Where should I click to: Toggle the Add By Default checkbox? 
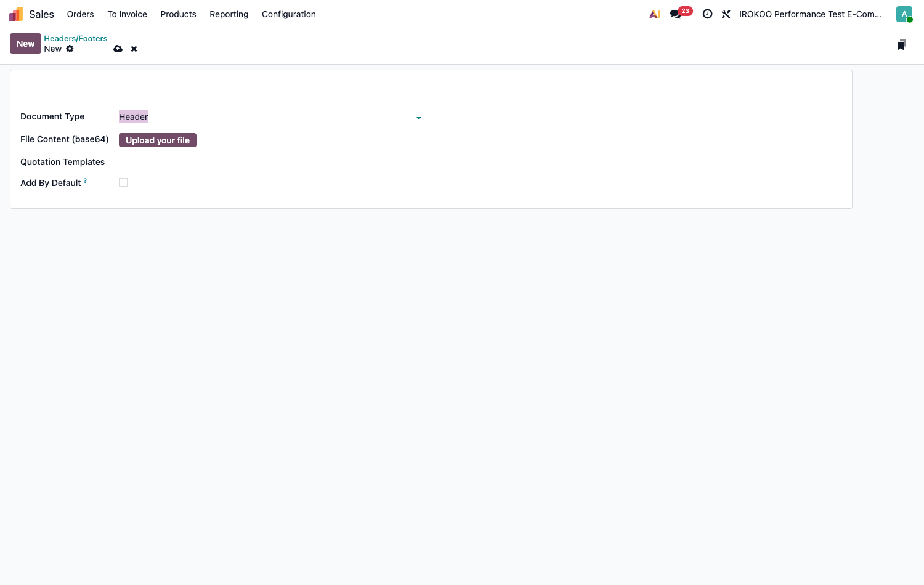[123, 182]
